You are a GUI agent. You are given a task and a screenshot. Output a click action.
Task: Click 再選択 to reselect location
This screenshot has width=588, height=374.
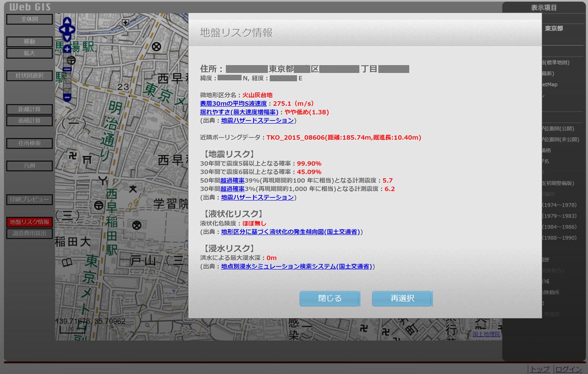(402, 299)
